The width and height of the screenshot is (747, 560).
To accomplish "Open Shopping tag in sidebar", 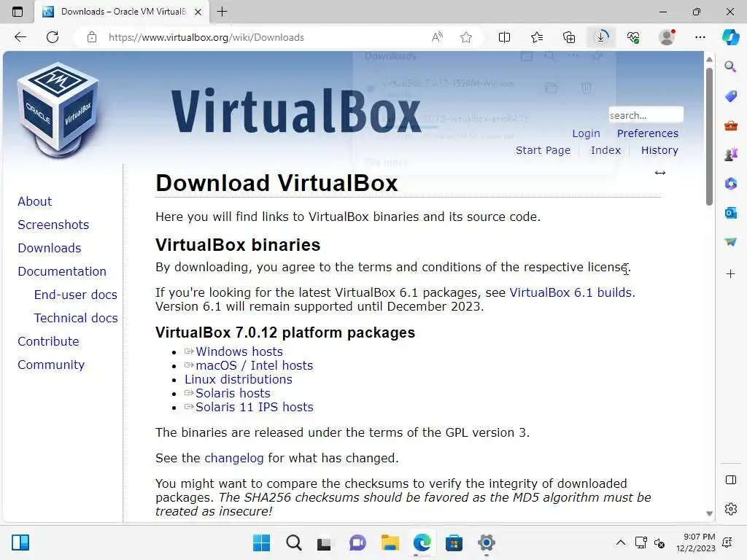I will (730, 96).
